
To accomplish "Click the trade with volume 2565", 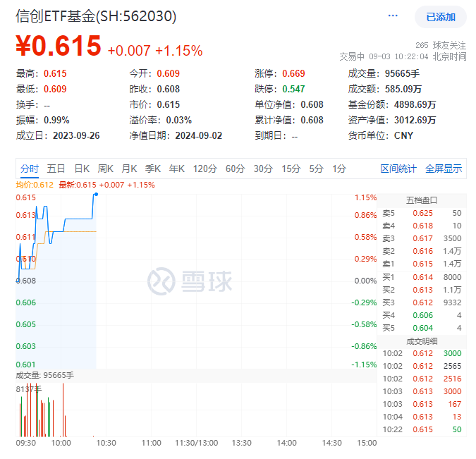I will (x=422, y=366).
